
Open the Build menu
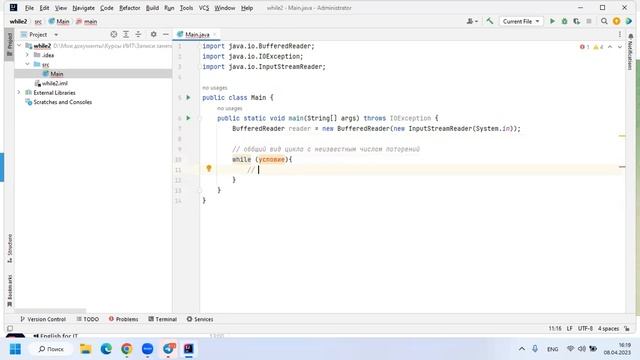tap(152, 8)
